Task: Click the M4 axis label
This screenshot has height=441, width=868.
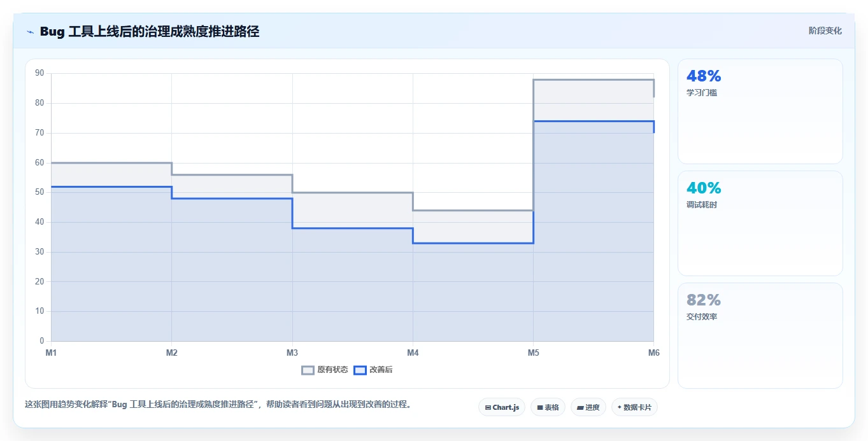Action: point(413,353)
